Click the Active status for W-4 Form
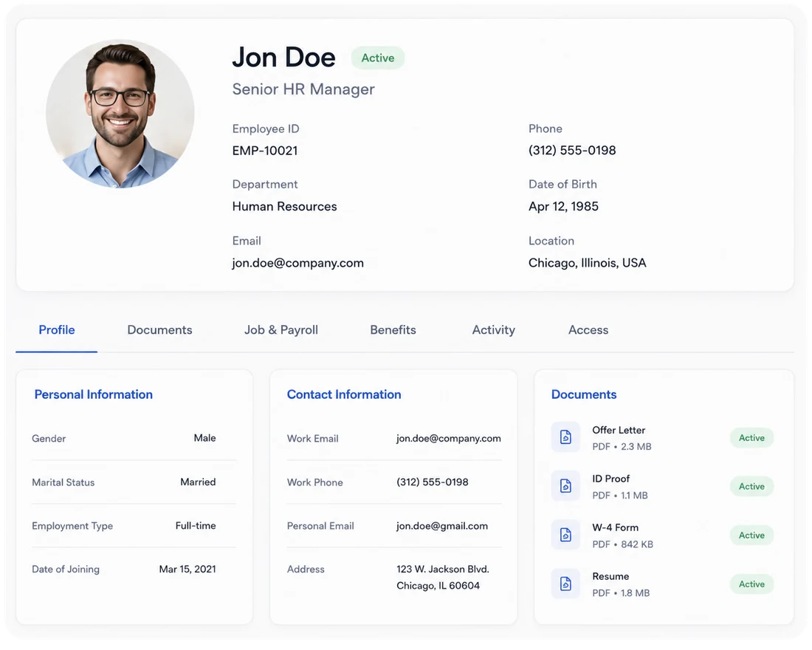 point(751,536)
